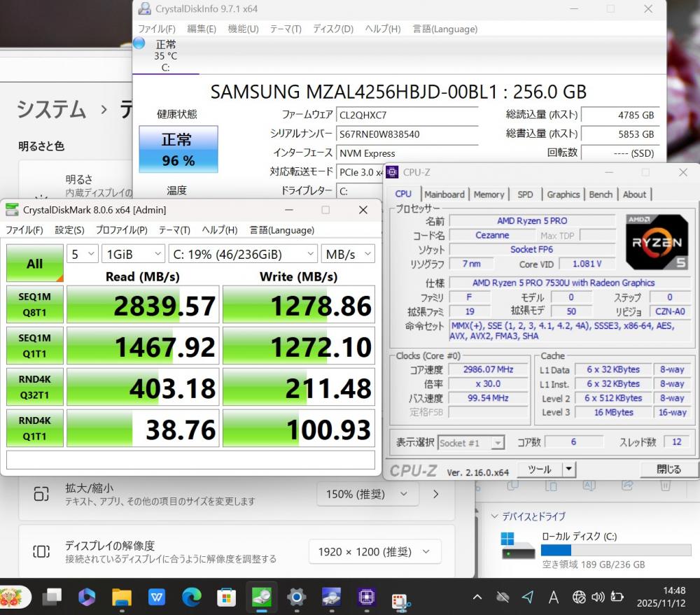Switch to CrystalDiskInfo on the taskbar

pyautogui.click(x=331, y=597)
